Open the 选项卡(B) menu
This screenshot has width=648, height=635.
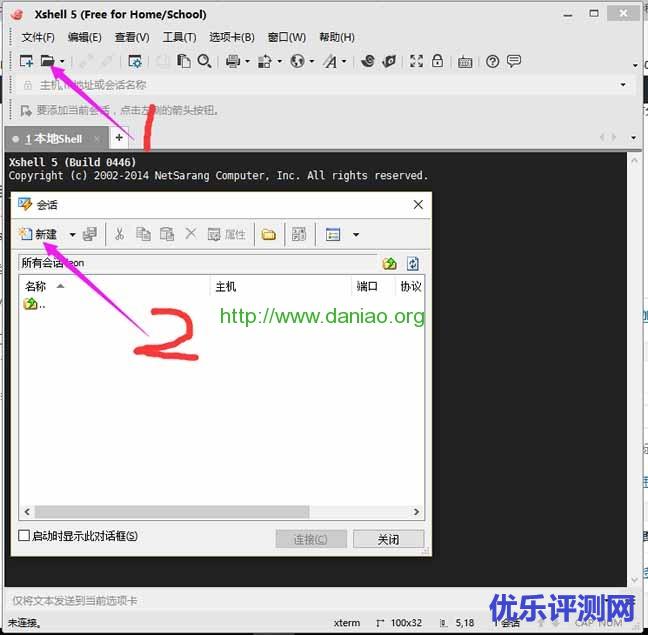[231, 37]
